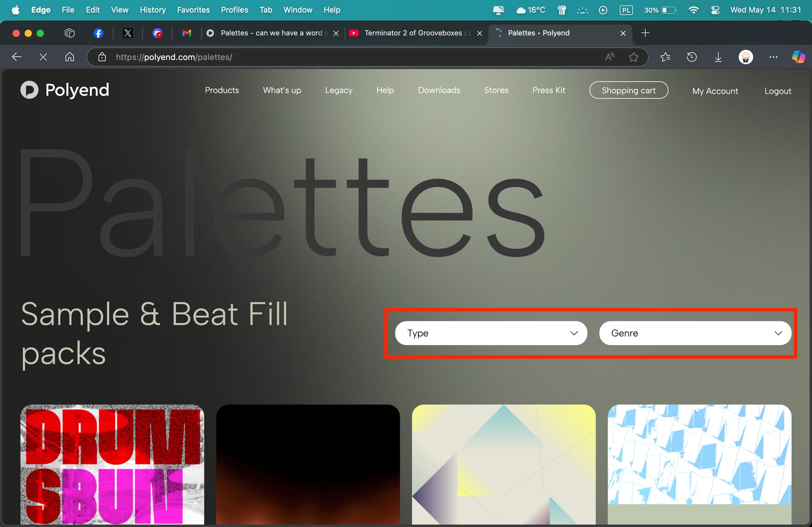The width and height of the screenshot is (812, 527).
Task: Open the tab actions workspaces icon
Action: [x=69, y=33]
